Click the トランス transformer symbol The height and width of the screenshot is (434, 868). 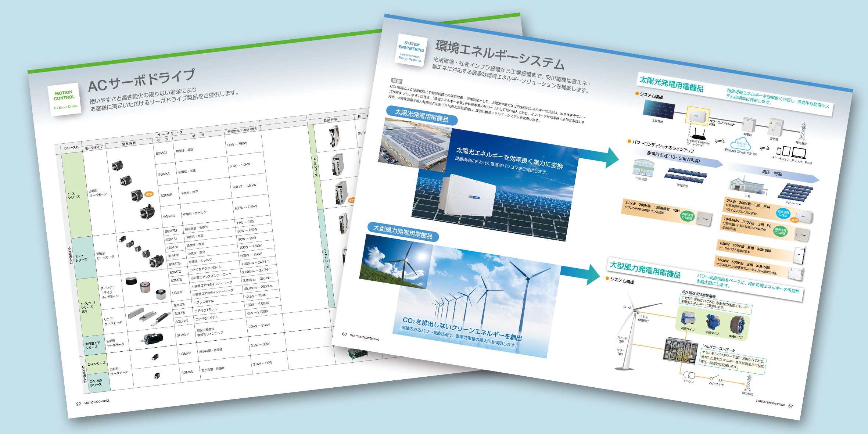pos(689,375)
